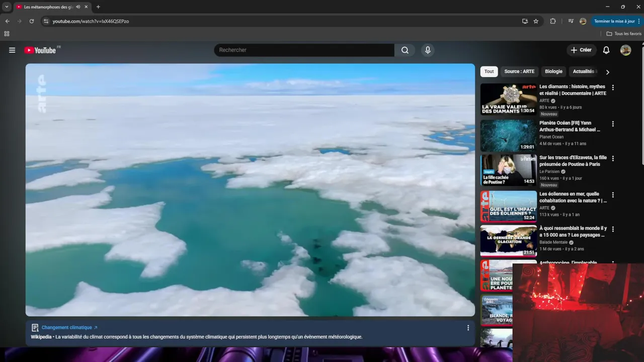
Task: Open the Sur les traces d'Elizaveta title
Action: (x=573, y=161)
